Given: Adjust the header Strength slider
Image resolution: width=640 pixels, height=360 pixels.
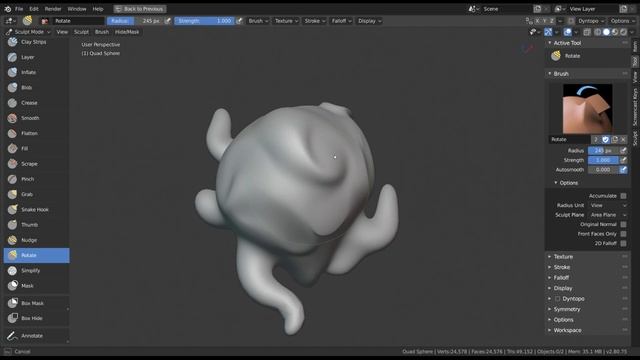Looking at the screenshot, I should pyautogui.click(x=205, y=21).
